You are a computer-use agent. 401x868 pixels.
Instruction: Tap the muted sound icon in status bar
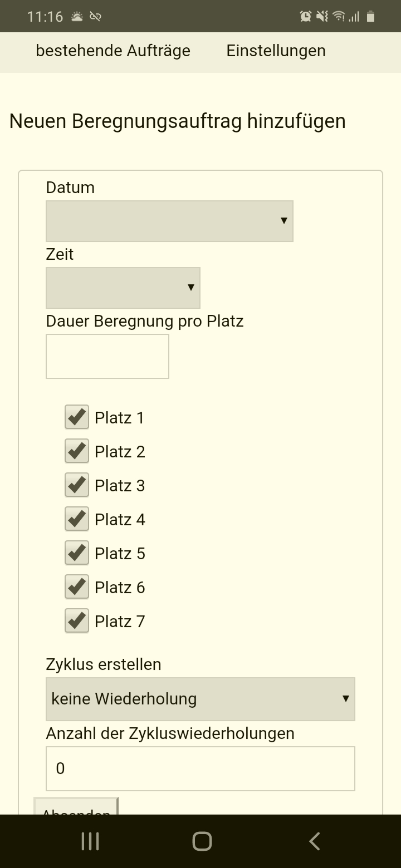tap(322, 17)
